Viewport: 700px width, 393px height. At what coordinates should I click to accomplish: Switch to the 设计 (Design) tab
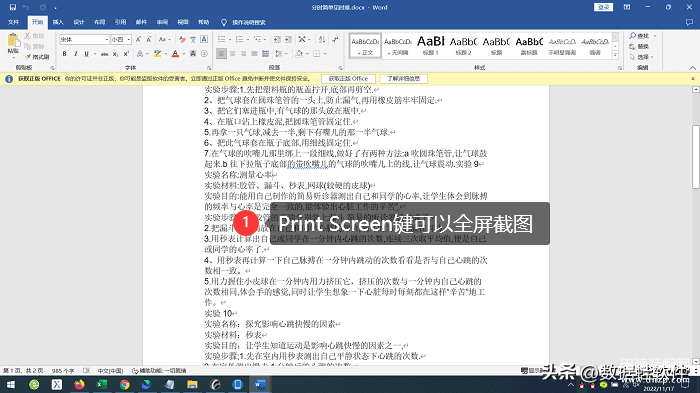pos(79,22)
